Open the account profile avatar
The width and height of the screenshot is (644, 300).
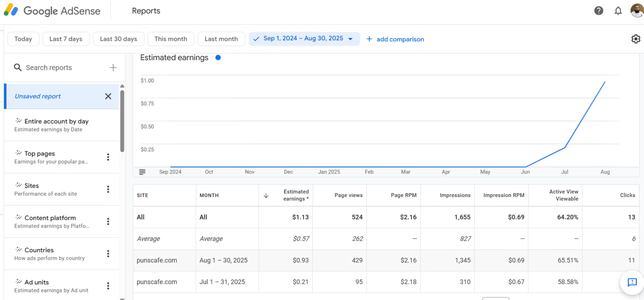[x=637, y=11]
